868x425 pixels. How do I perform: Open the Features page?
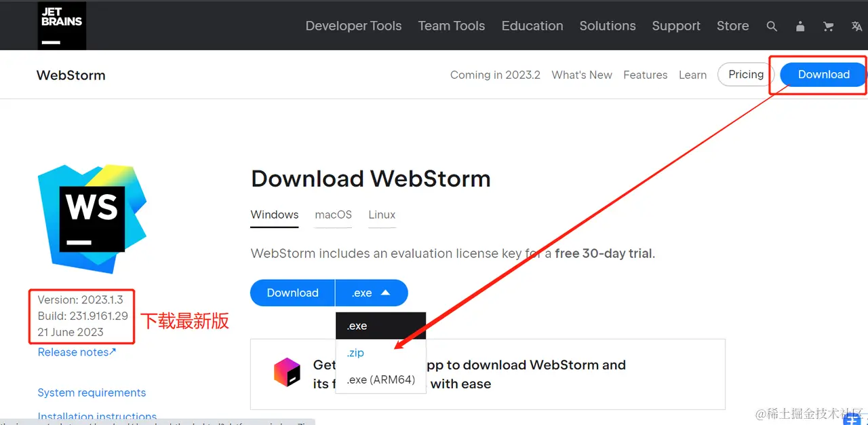646,75
